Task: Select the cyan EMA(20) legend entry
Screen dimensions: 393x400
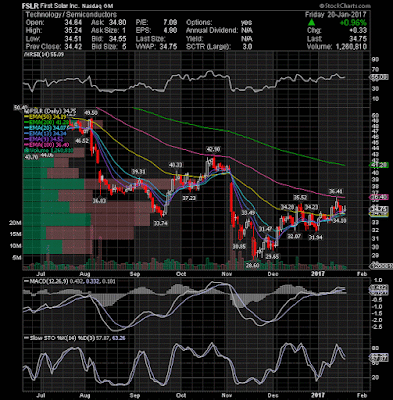Action: coord(46,128)
